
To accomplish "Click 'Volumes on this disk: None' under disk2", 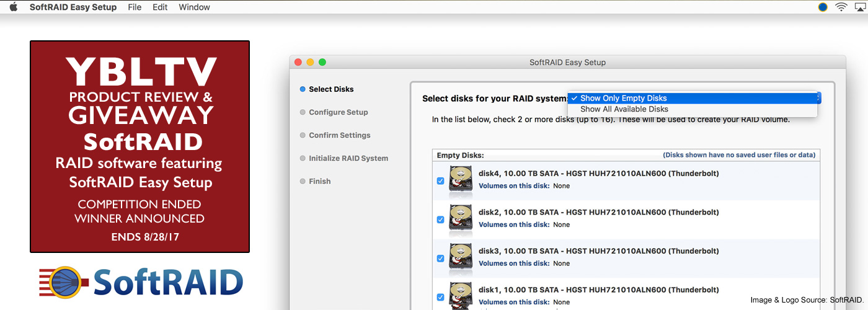I will [524, 224].
